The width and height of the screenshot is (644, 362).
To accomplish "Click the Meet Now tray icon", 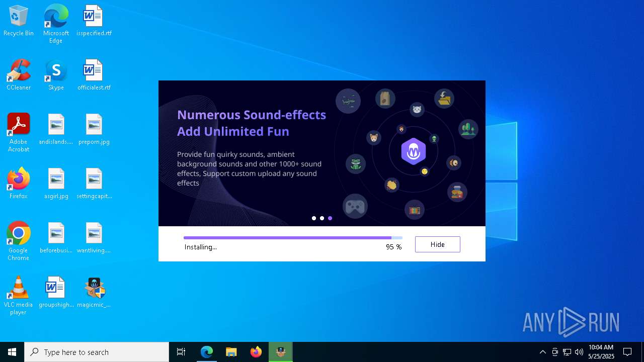I will click(555, 352).
